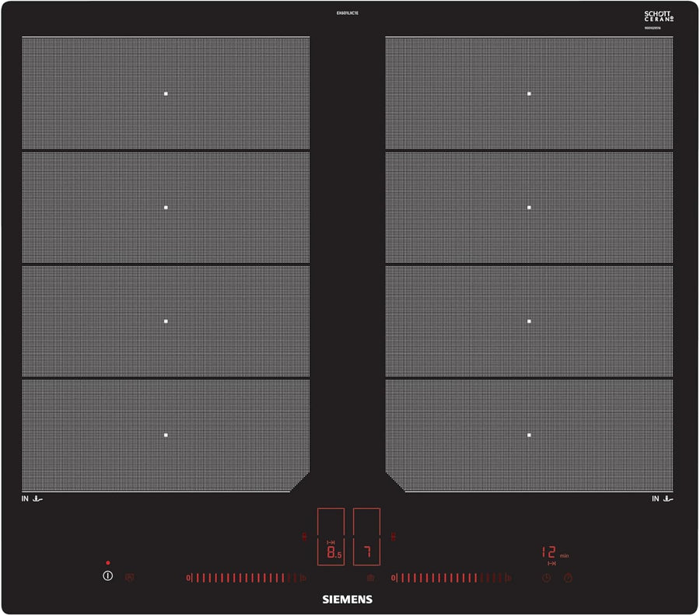This screenshot has width=700, height=616.
Task: Click the SCHOTT CERAN logo
Action: click(658, 17)
